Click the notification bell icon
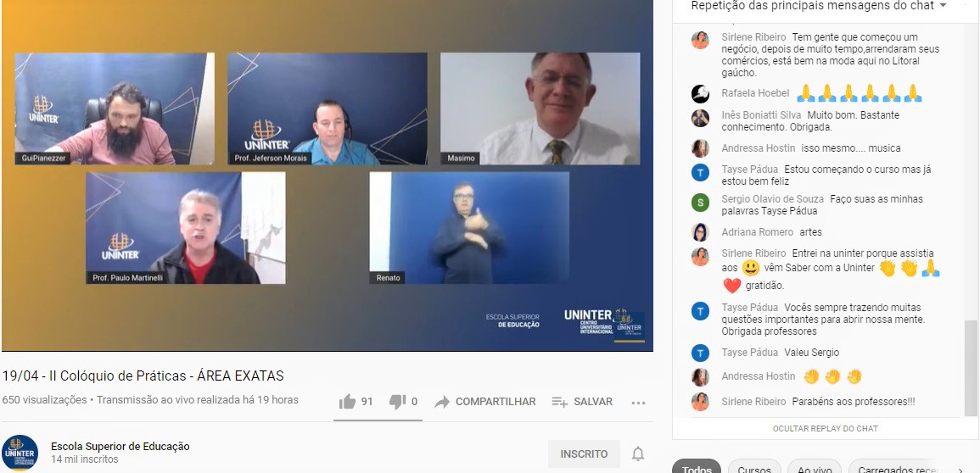 point(638,454)
